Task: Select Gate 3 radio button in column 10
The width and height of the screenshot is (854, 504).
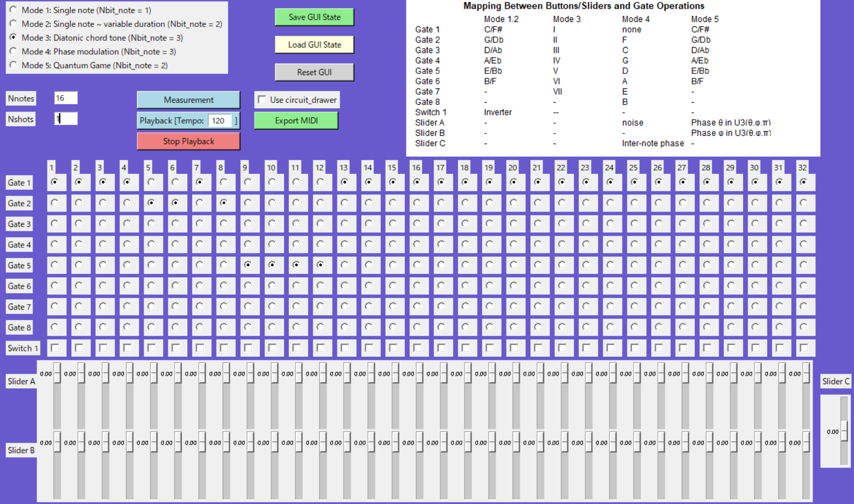Action: point(272,223)
